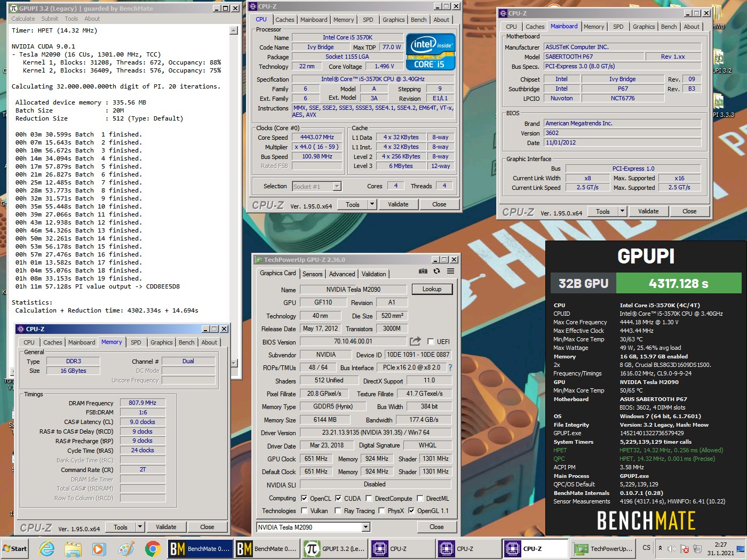The image size is (747, 560).
Task: Open the Validation tab in GPU-Z
Action: pos(373,274)
